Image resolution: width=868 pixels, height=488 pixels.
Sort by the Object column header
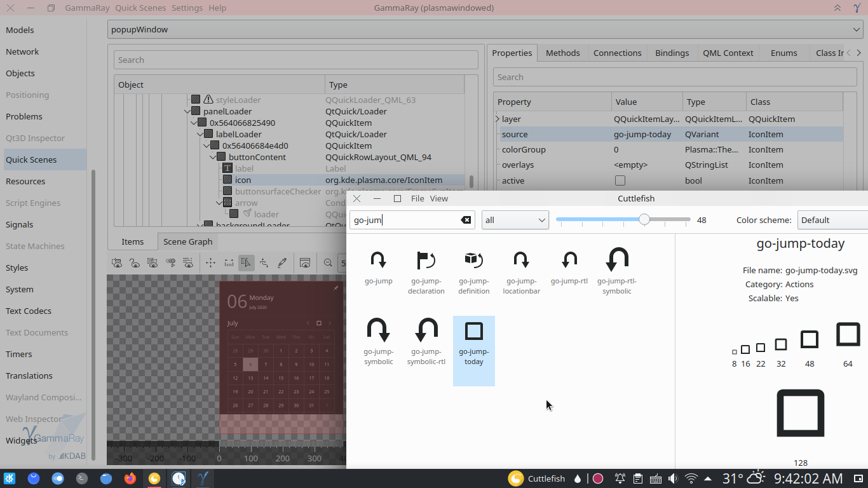pyautogui.click(x=219, y=85)
